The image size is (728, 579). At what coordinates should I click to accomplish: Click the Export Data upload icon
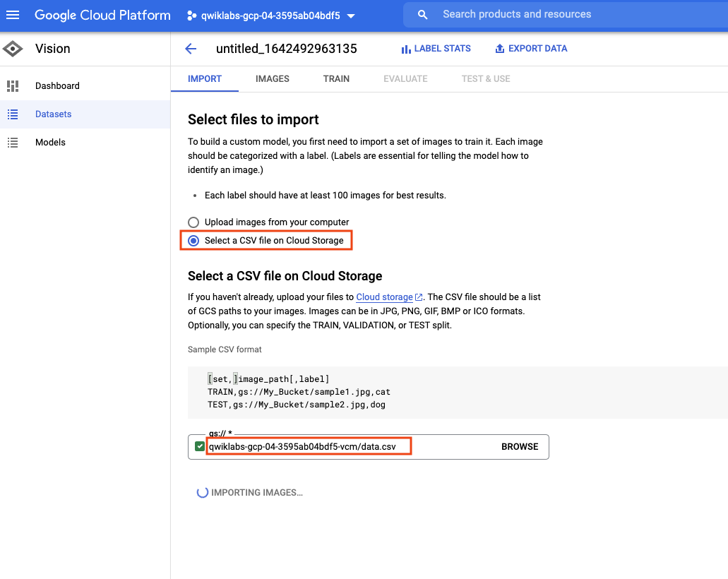[499, 48]
